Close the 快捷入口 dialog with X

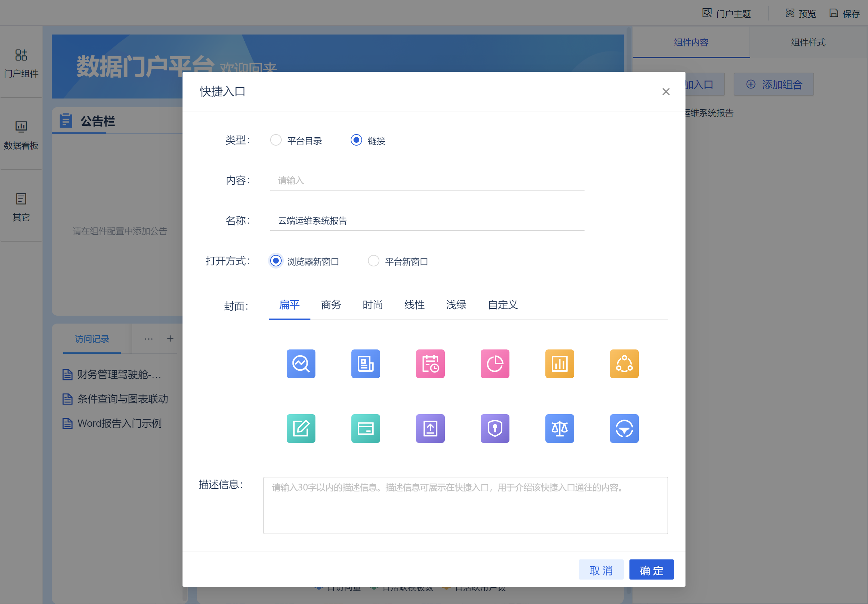(x=665, y=92)
